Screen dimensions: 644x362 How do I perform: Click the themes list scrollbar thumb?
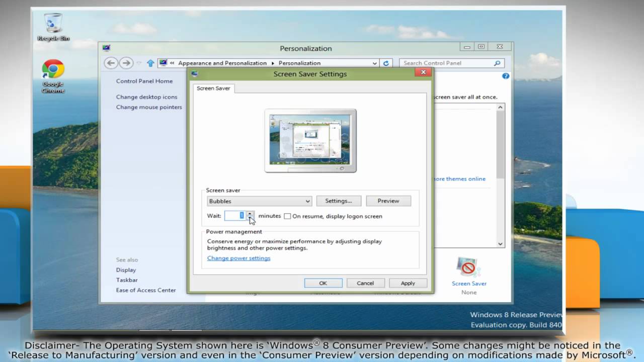click(501, 144)
